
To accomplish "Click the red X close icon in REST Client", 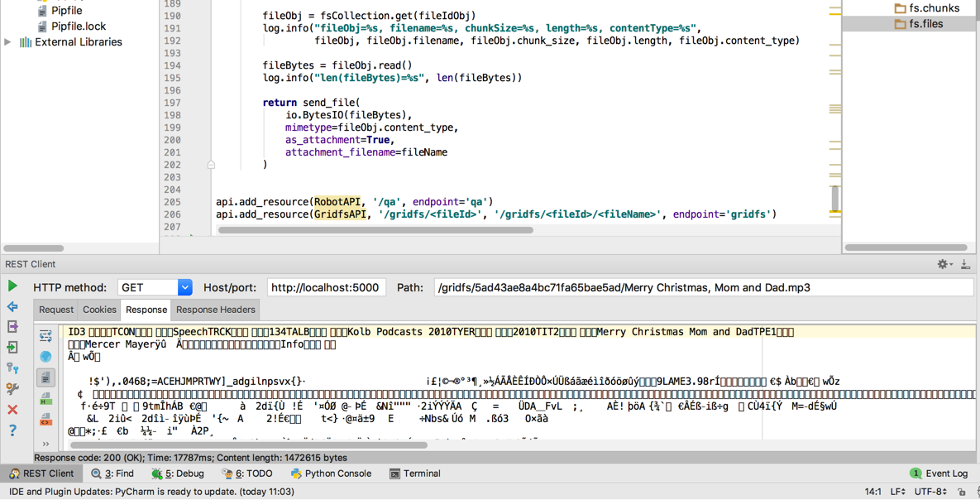I will [12, 409].
